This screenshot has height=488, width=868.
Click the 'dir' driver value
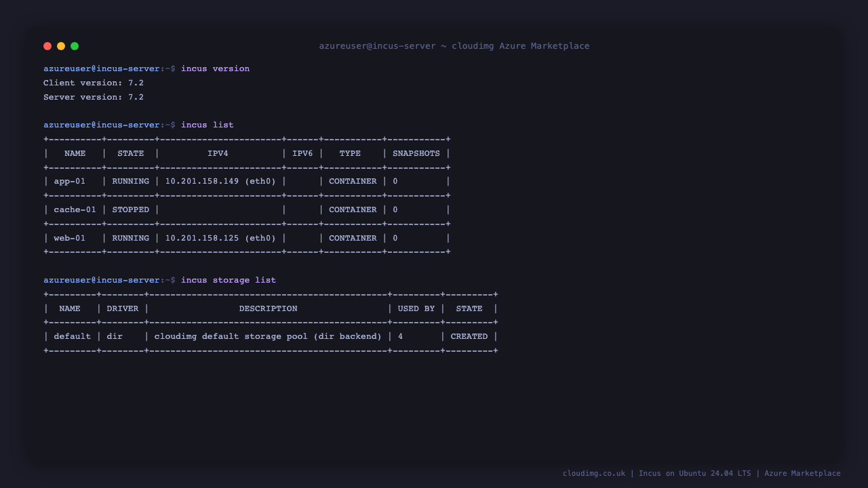point(115,336)
